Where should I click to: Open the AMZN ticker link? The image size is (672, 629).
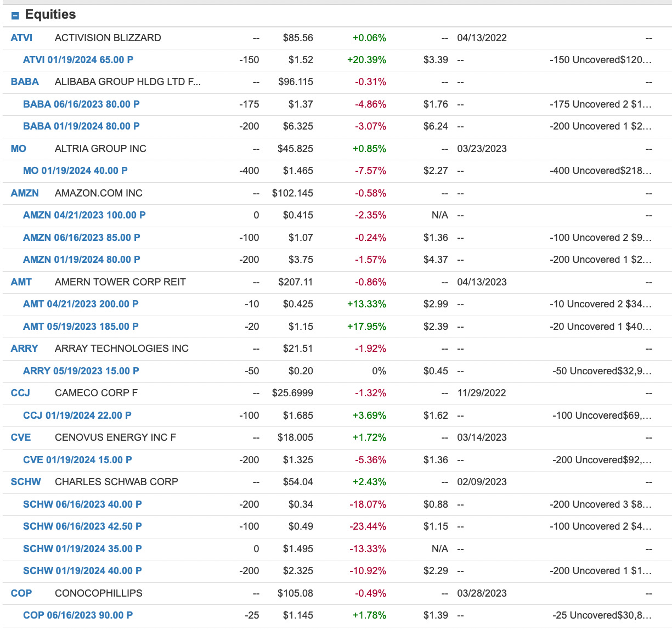pos(25,193)
